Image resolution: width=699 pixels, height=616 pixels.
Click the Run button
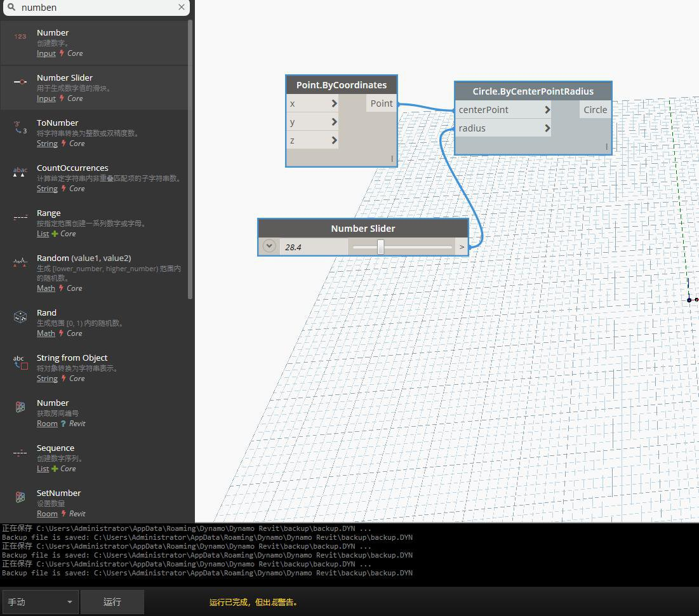tap(112, 602)
